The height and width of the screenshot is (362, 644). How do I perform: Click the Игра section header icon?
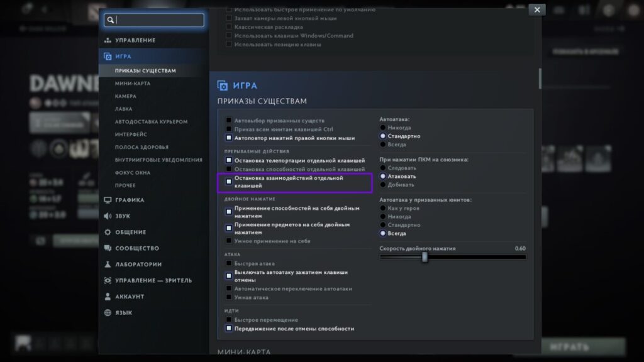click(x=223, y=85)
